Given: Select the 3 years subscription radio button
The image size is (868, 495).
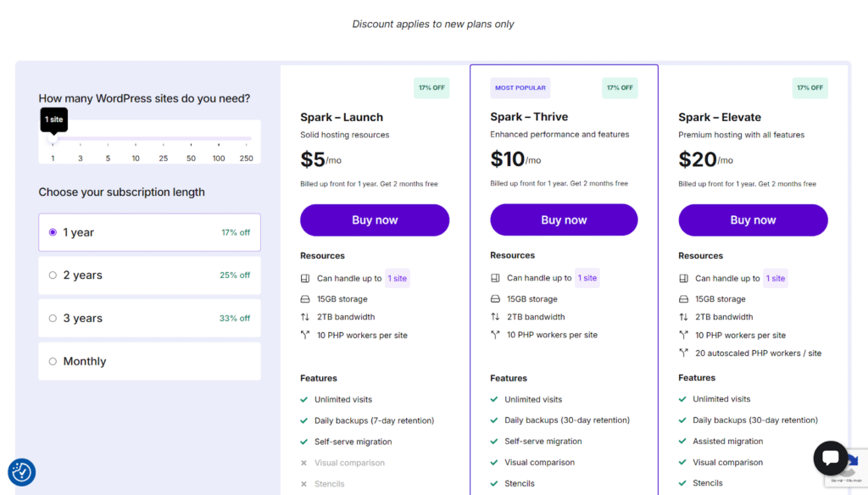Looking at the screenshot, I should tap(53, 319).
